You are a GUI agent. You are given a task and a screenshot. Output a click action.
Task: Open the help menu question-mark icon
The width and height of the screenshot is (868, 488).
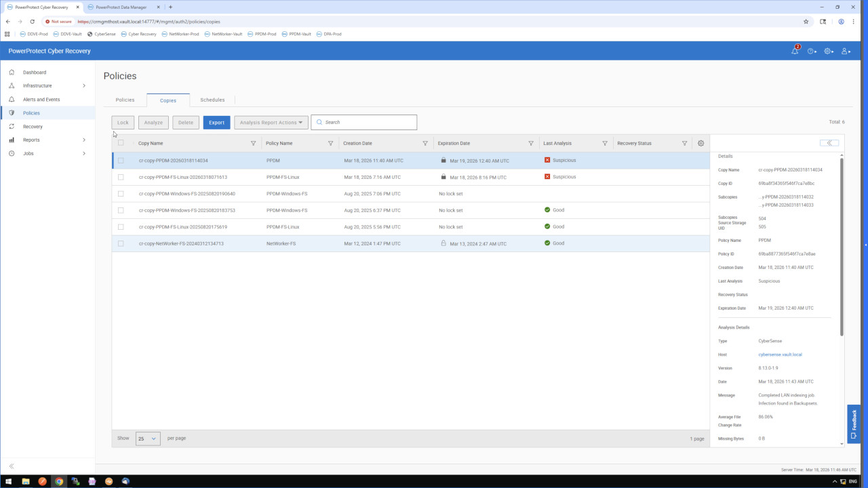(811, 51)
